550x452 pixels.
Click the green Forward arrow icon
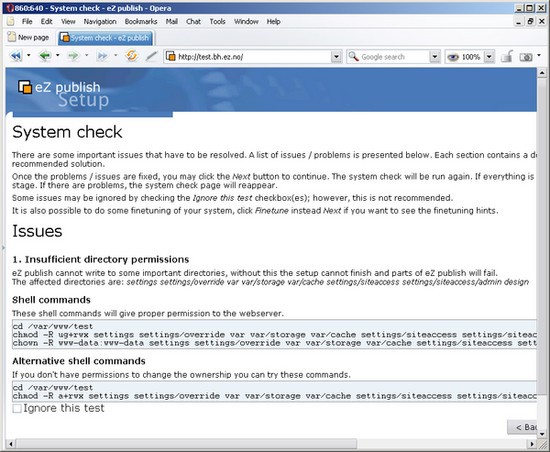[x=73, y=56]
